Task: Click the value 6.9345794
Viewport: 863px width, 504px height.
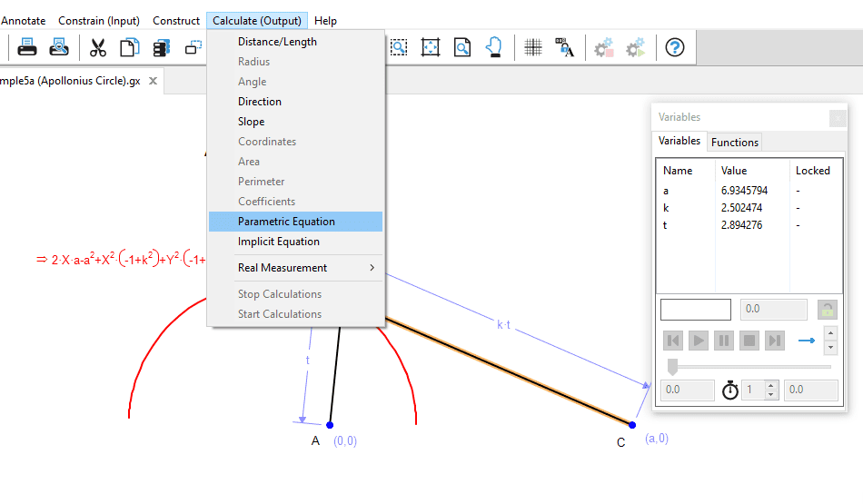Action: click(x=744, y=191)
